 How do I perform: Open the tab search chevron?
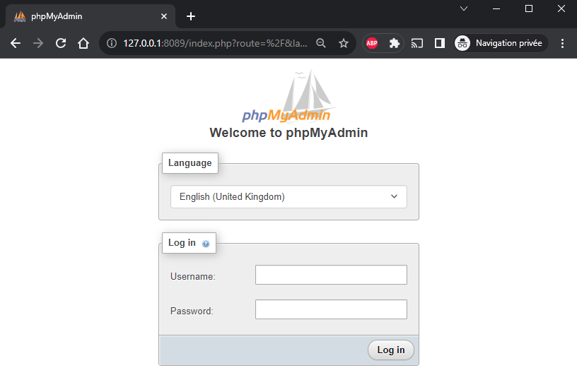[464, 8]
